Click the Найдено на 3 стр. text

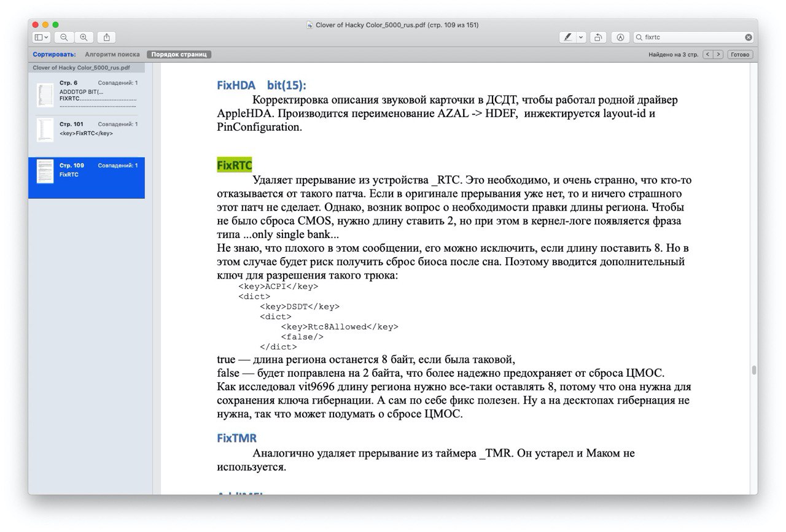674,55
